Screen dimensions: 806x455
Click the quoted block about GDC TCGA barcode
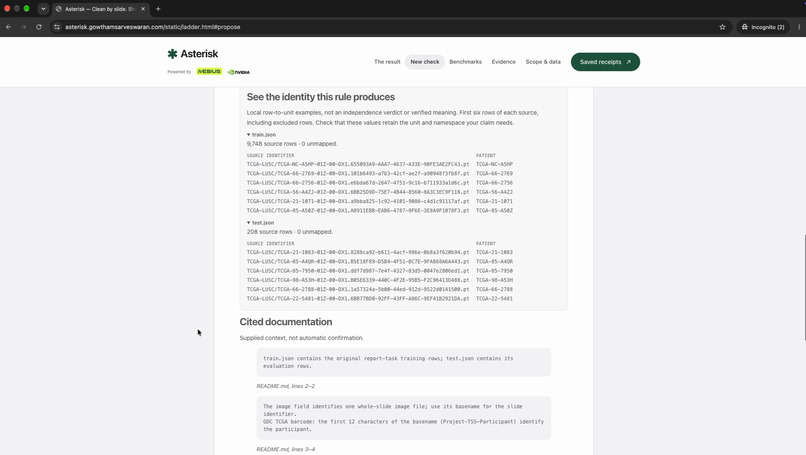404,417
